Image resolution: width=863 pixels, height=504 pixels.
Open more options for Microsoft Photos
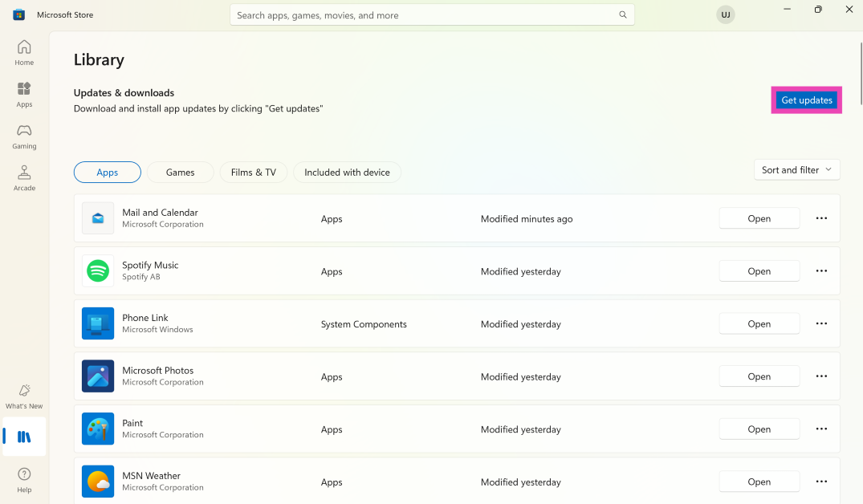(821, 376)
